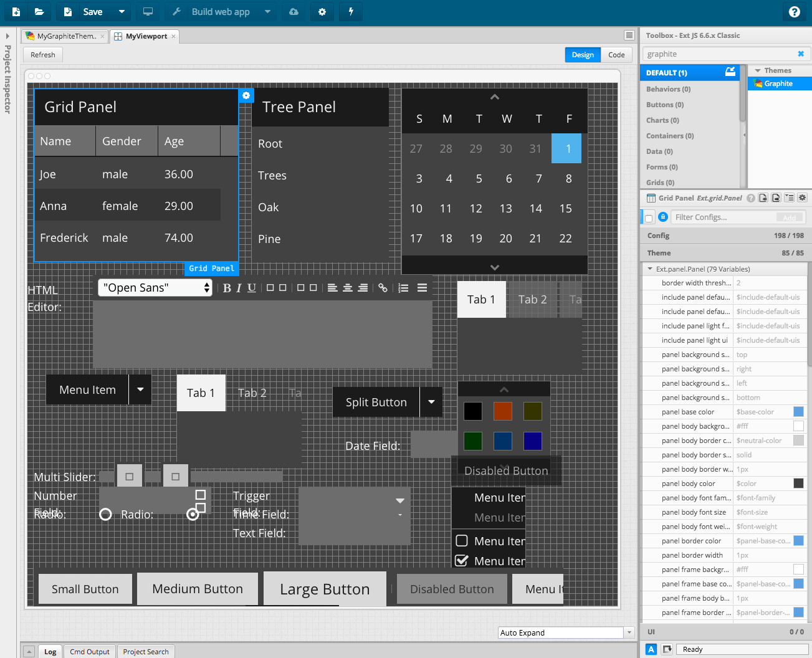Click the align left icon in HTML editor

332,288
